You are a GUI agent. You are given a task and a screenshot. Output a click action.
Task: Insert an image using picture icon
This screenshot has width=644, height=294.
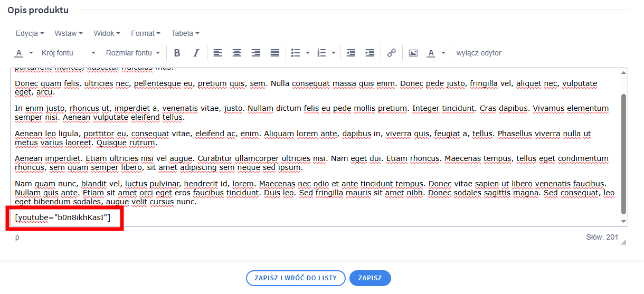pyautogui.click(x=413, y=53)
